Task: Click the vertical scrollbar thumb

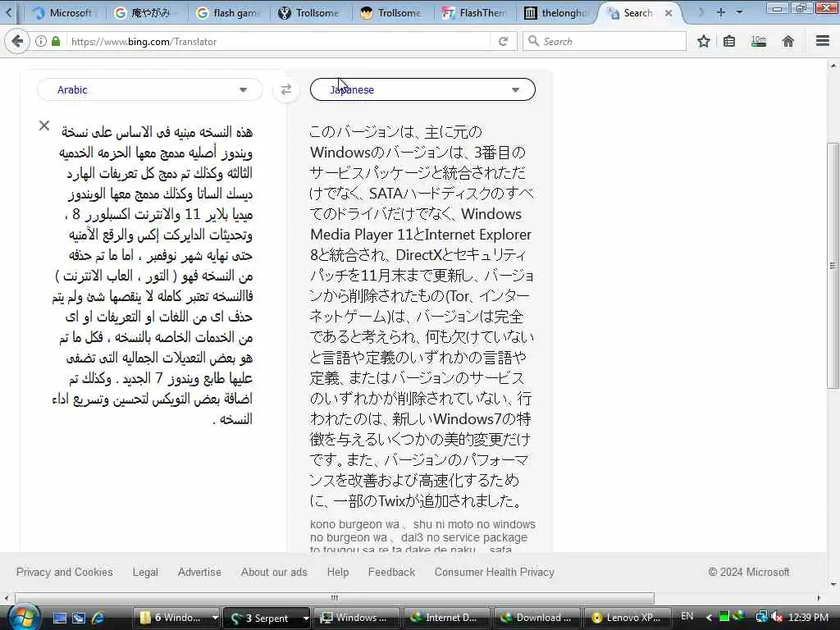Action: click(833, 265)
